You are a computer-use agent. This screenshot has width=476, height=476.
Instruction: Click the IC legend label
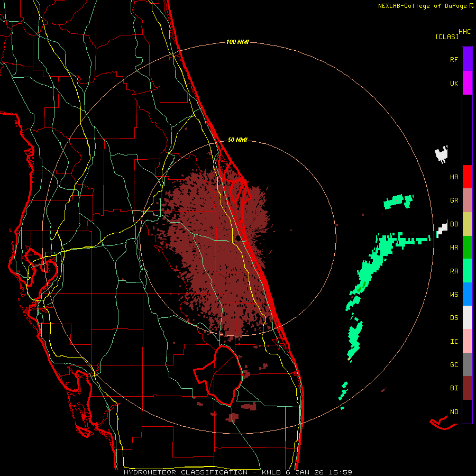pos(454,342)
